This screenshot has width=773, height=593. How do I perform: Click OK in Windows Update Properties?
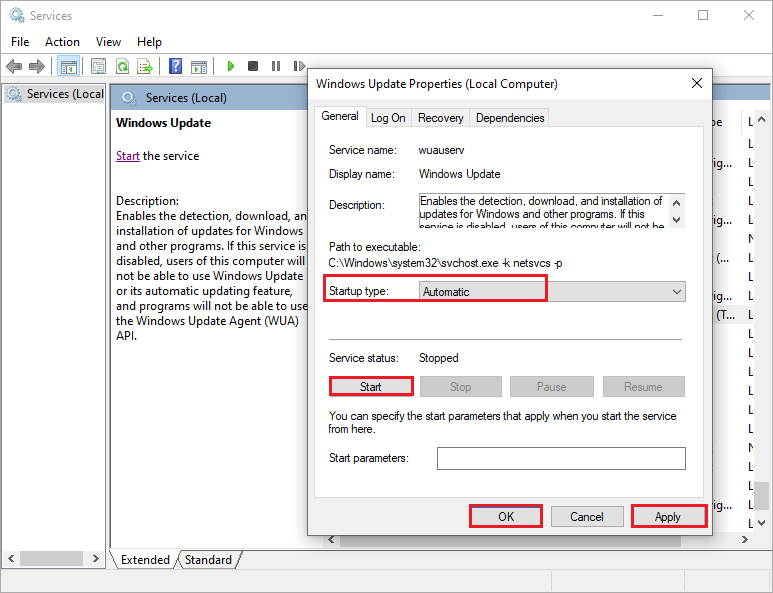506,516
